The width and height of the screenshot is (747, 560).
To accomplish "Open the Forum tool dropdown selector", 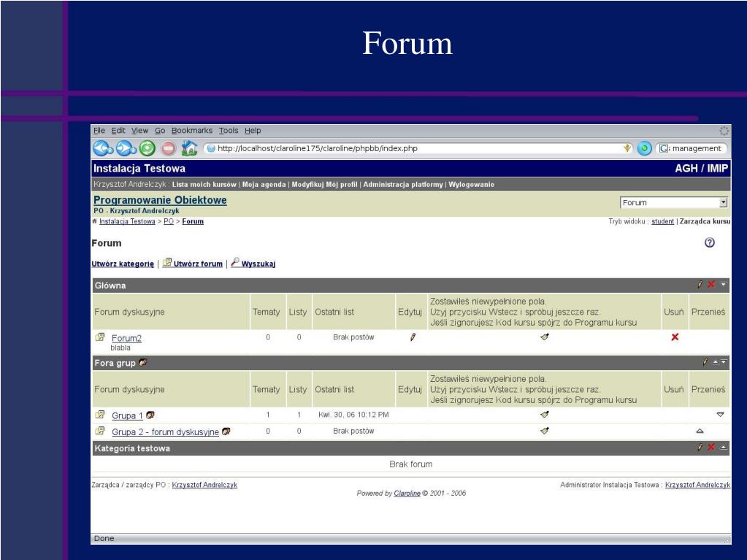I will pos(673,203).
